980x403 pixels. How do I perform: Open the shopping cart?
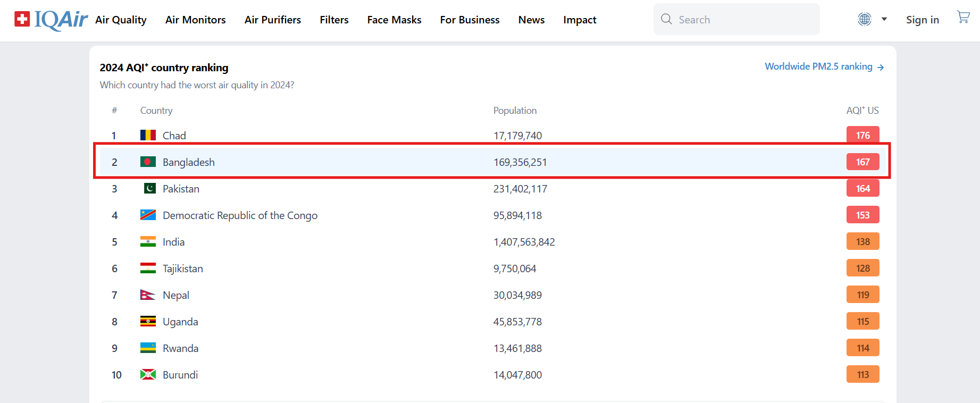tap(963, 18)
